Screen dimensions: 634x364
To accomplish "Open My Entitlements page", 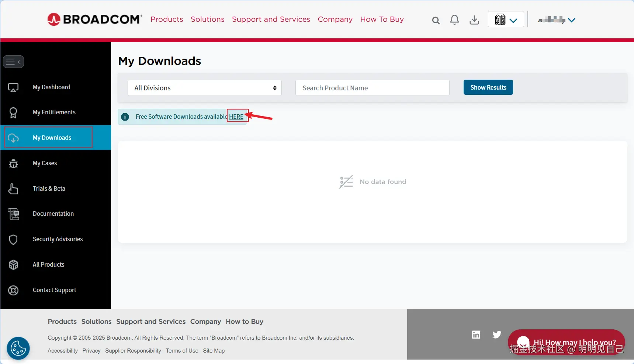I will (x=54, y=112).
